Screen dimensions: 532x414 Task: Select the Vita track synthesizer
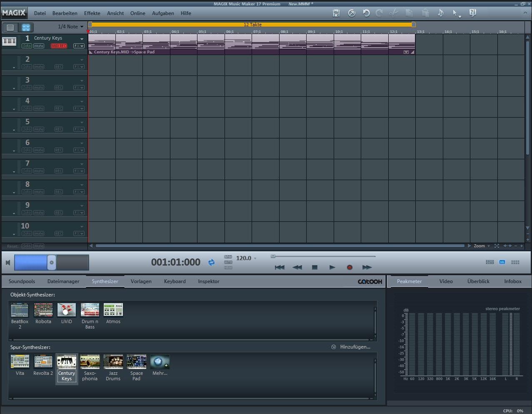point(20,361)
